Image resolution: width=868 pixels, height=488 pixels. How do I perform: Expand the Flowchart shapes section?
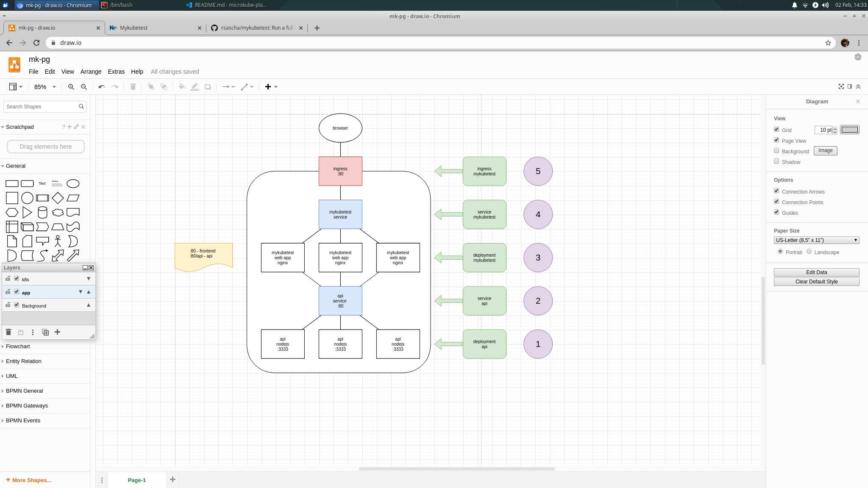click(x=18, y=347)
